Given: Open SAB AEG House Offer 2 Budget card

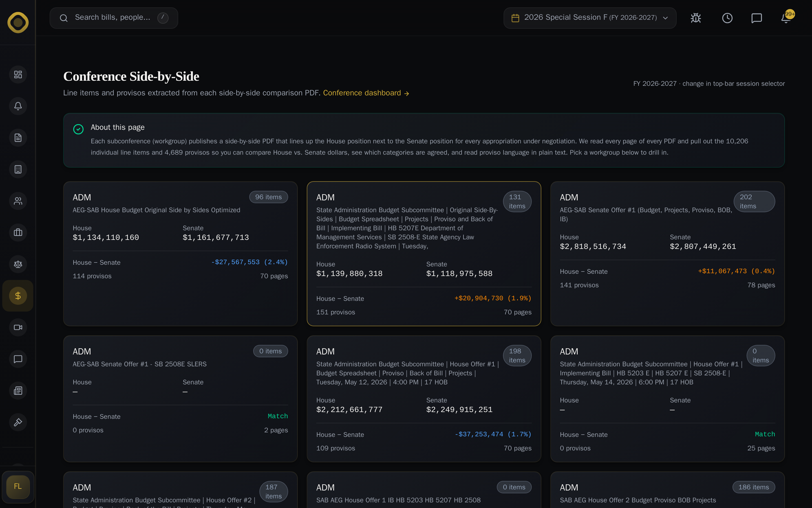Looking at the screenshot, I should pyautogui.click(x=667, y=490).
